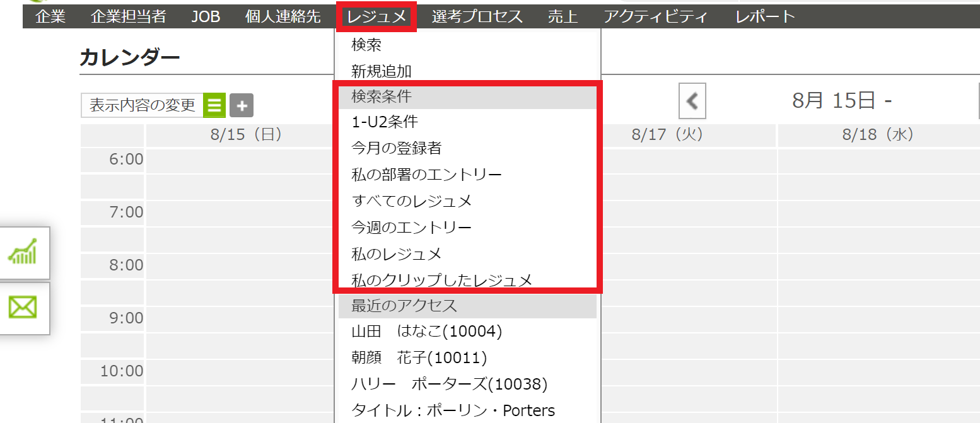
Task: Click the 7:00 time label
Action: click(126, 212)
